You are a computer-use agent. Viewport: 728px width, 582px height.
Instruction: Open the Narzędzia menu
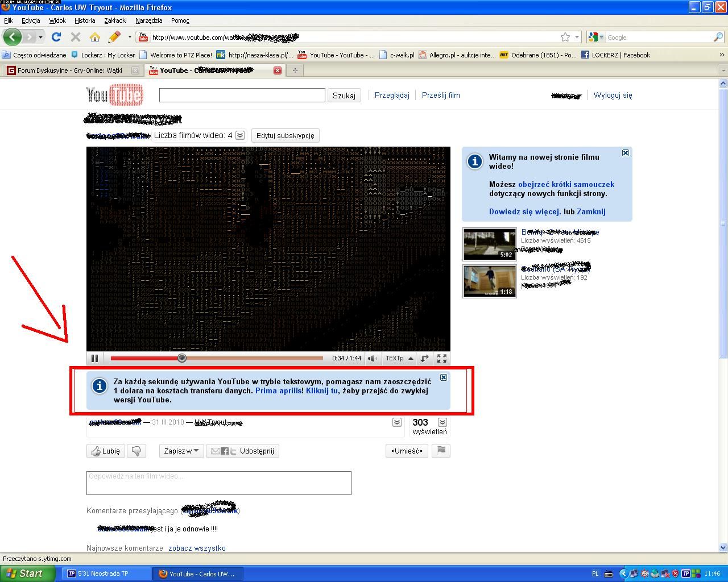[149, 20]
